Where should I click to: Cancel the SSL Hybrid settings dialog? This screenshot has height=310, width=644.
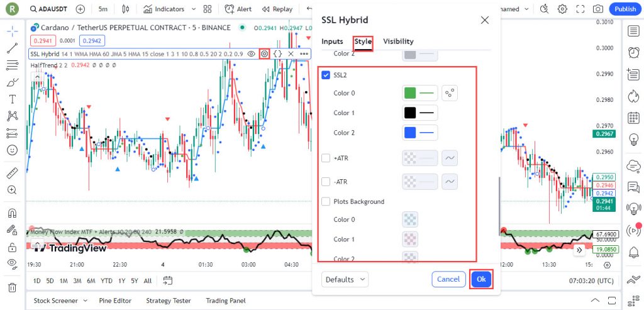point(448,279)
